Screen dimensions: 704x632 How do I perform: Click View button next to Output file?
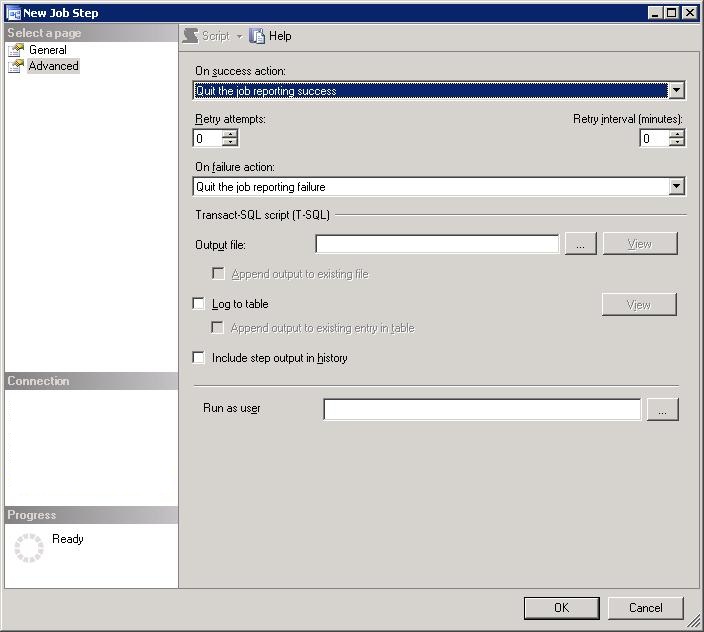640,244
